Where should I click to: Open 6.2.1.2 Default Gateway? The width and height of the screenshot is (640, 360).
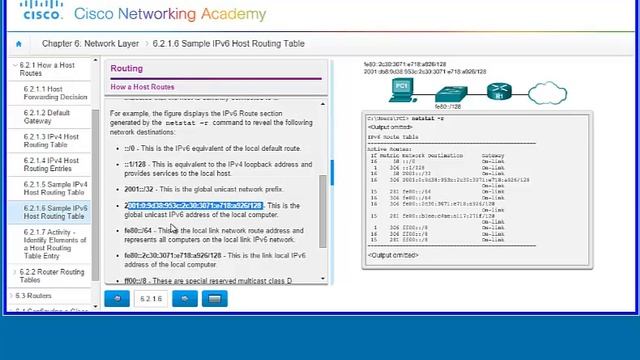coord(47,117)
